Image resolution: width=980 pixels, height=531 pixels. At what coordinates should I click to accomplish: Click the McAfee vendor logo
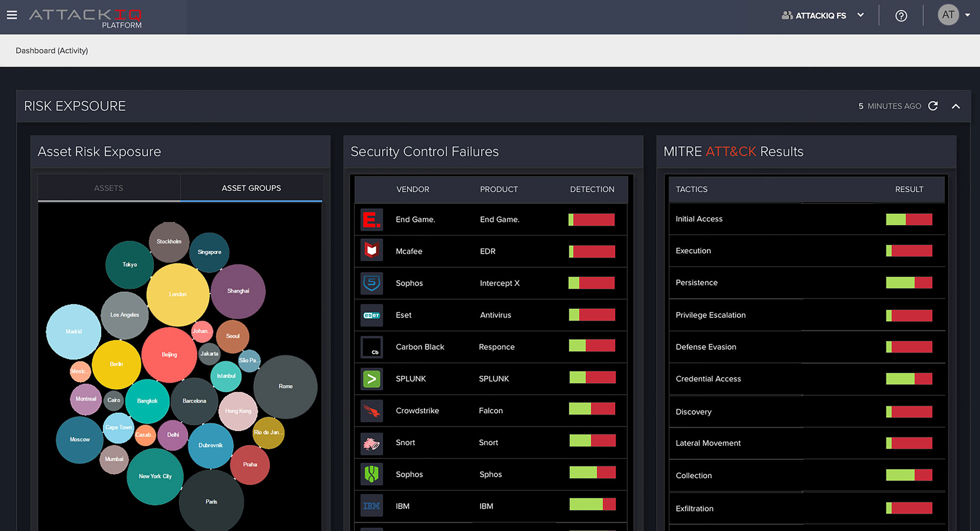(x=371, y=251)
